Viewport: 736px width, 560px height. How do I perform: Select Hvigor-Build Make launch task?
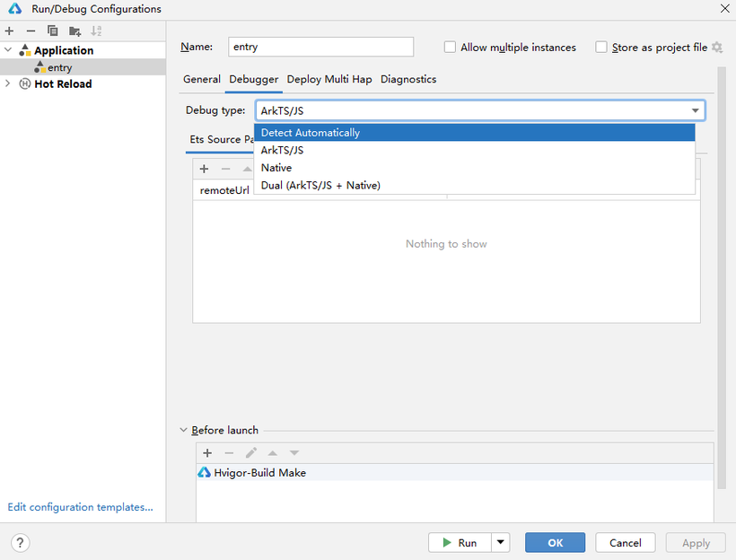[455, 473]
